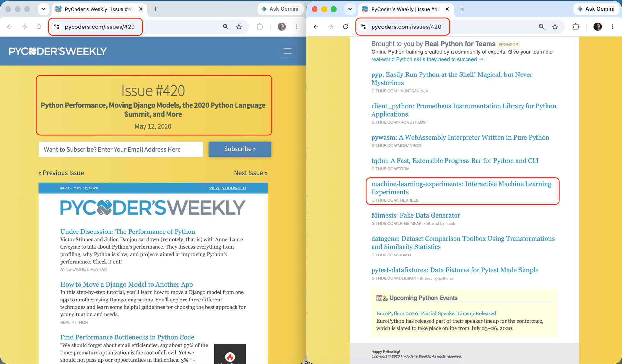Expand tab search dropdown in left window

43,9
